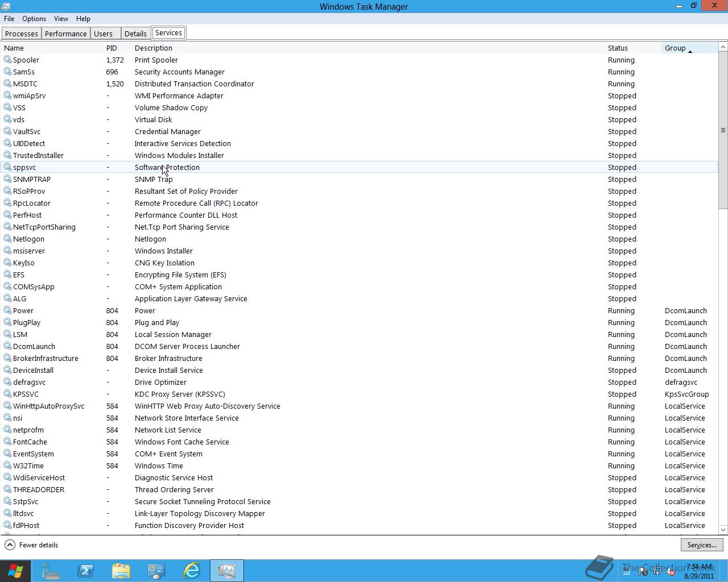Screen dimensions: 728x582
Task: Select the 'Volume Shadow Copy' description
Action: (171, 107)
